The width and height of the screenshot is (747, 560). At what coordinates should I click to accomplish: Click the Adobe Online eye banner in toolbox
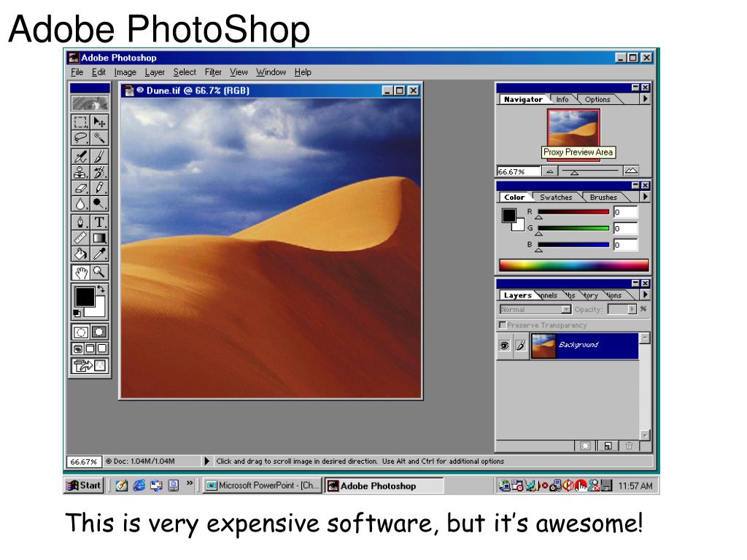pos(90,104)
